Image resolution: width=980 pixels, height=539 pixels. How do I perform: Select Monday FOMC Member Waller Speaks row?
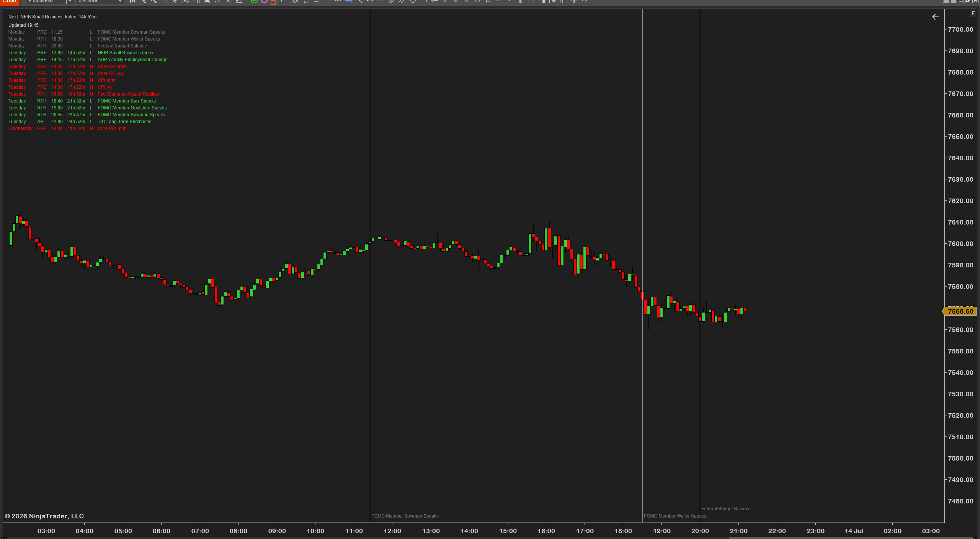coord(84,39)
